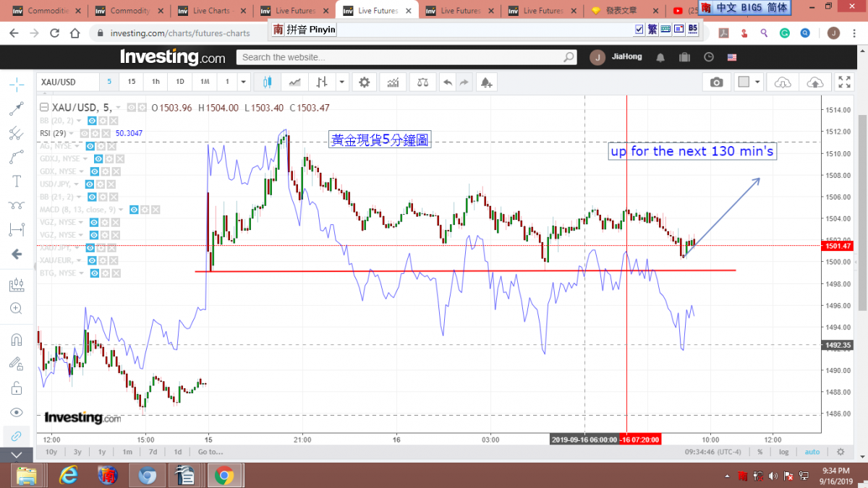This screenshot has height=488, width=868.
Task: Click the undo arrow in toolbar
Action: [448, 82]
